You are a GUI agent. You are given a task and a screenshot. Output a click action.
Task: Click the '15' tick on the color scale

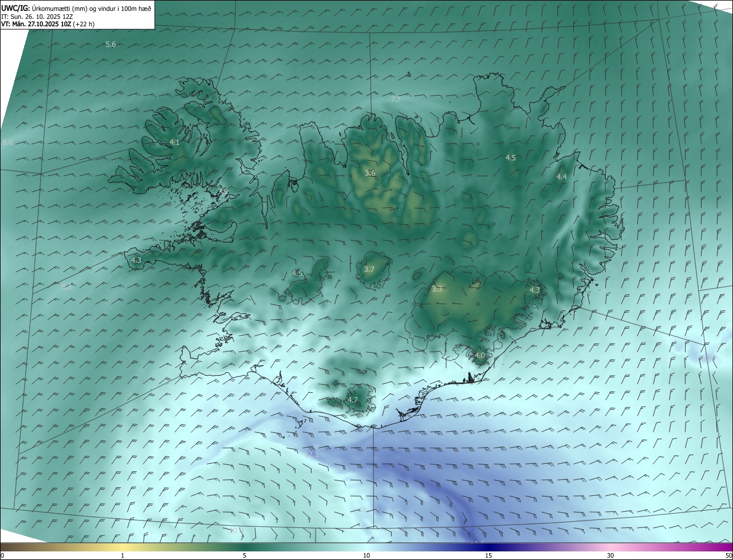[488, 555]
